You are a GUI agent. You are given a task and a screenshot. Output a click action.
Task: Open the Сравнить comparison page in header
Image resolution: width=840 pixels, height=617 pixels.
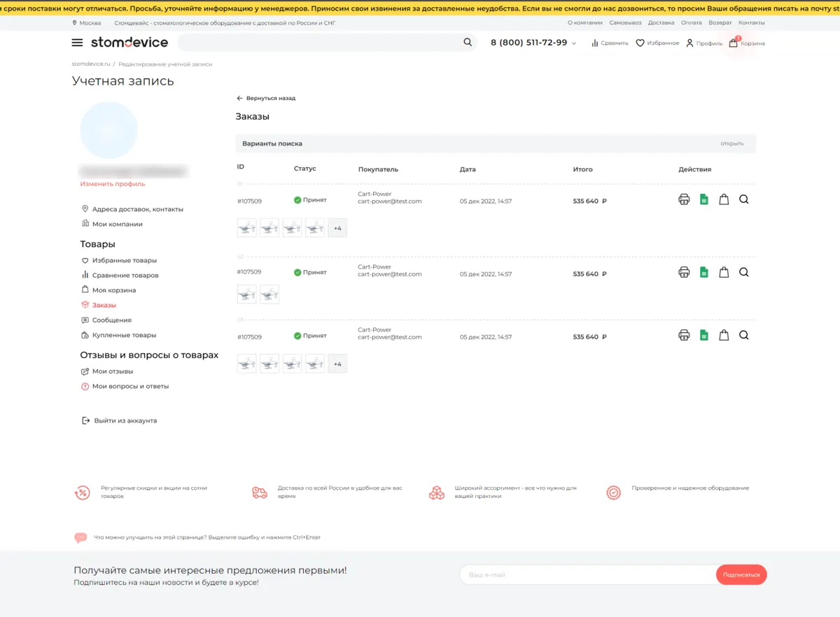pos(610,43)
